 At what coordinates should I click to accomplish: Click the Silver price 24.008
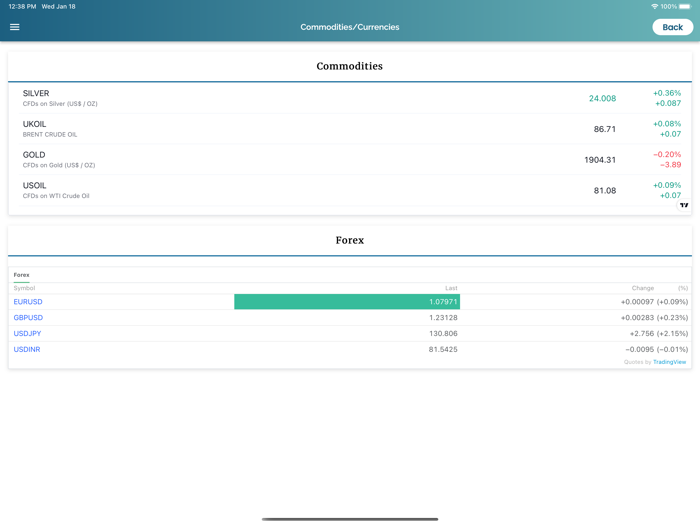602,98
